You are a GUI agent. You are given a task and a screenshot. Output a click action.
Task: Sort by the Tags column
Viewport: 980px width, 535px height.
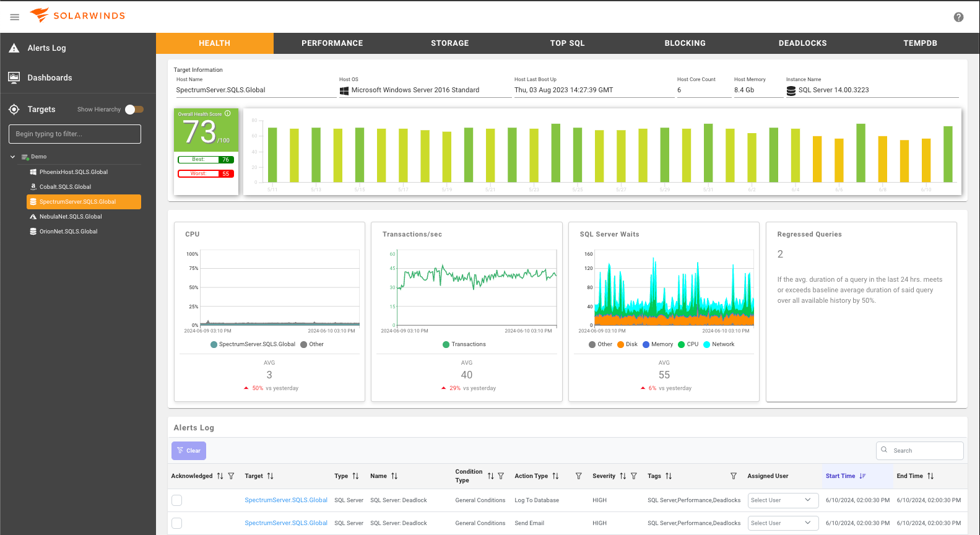(x=669, y=476)
